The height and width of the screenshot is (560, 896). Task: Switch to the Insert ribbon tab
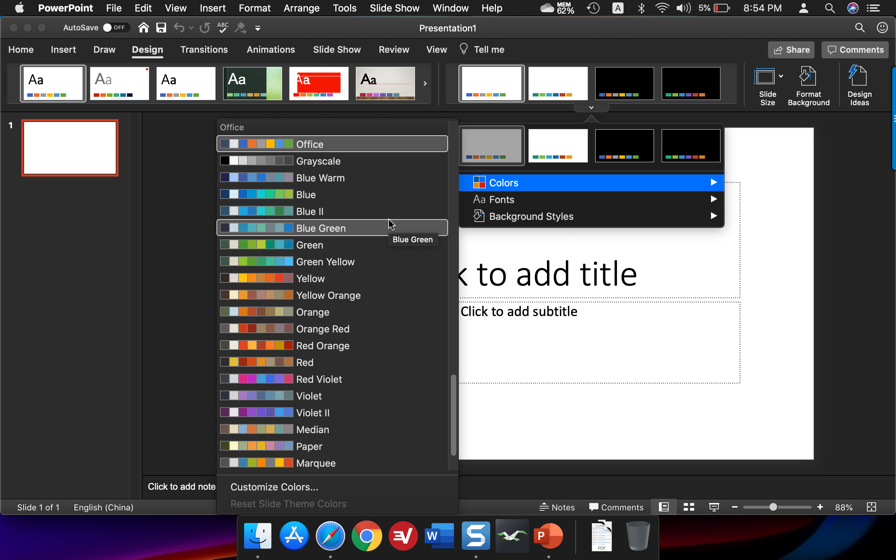pyautogui.click(x=63, y=50)
